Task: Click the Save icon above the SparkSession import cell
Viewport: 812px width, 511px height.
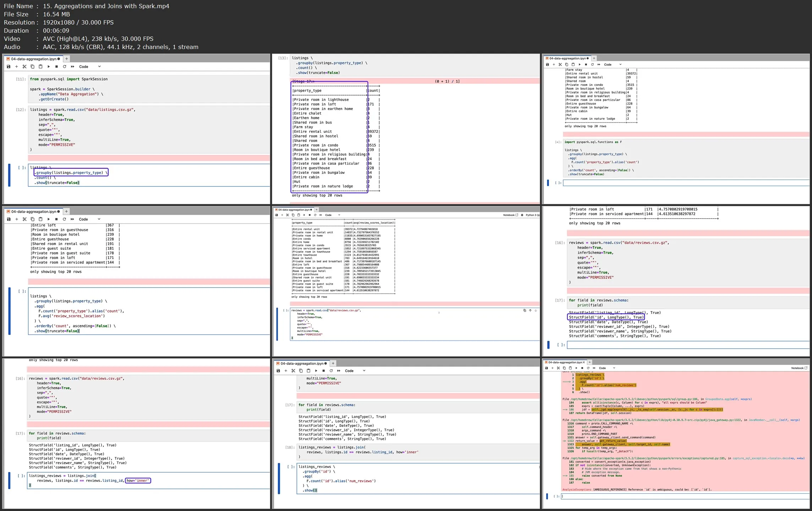Action: coord(9,67)
